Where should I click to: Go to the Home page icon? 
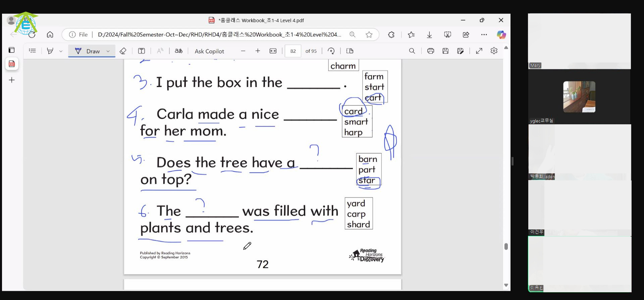point(50,35)
